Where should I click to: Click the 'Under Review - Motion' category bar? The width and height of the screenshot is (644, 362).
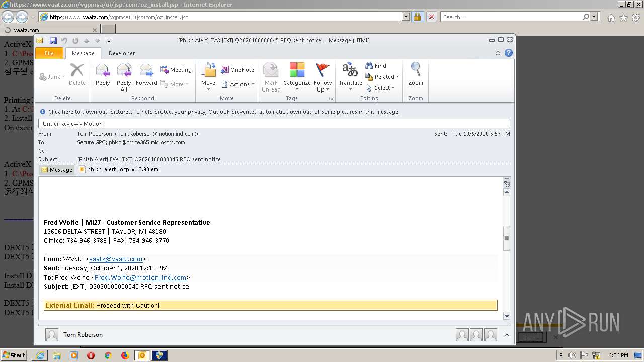pyautogui.click(x=274, y=123)
